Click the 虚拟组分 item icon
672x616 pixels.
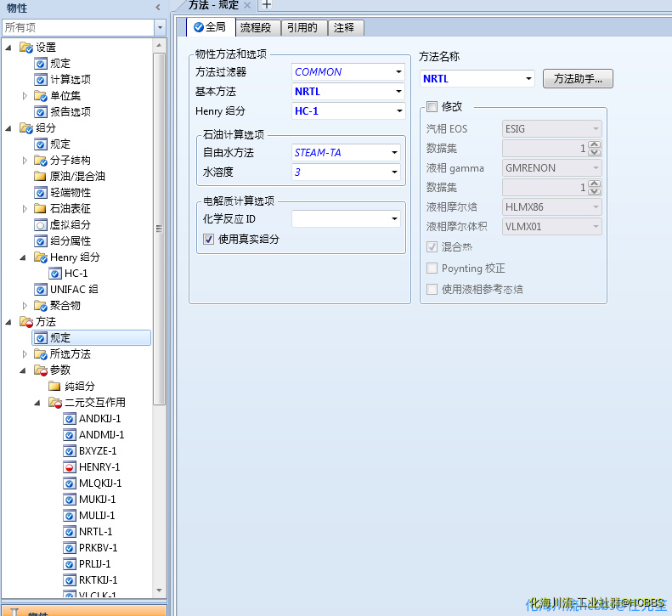[40, 225]
